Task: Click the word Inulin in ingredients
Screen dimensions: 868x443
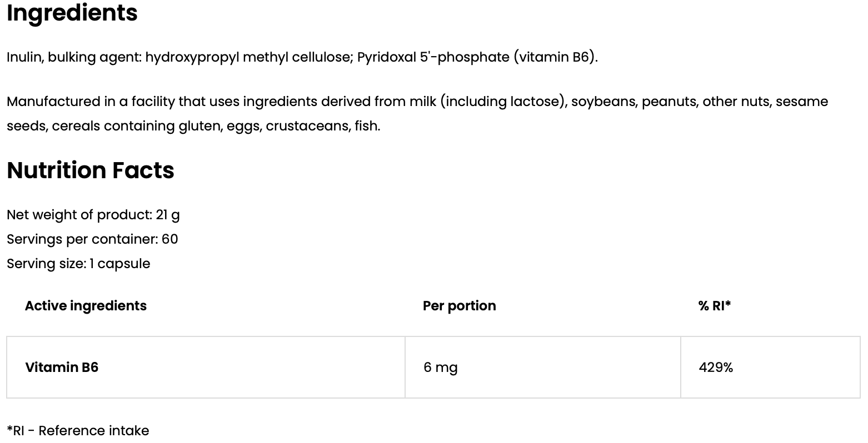Action: pos(24,57)
